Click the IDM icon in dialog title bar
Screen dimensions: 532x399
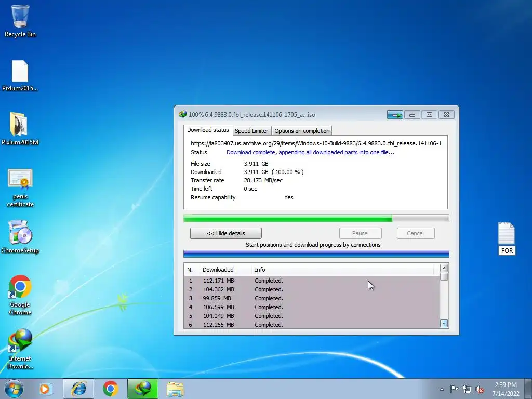coord(182,114)
